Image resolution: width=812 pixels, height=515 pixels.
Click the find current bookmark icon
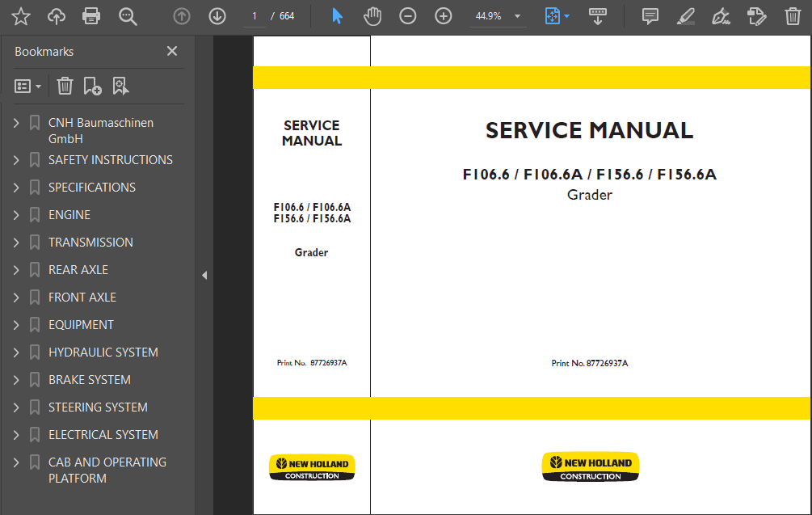pos(120,86)
